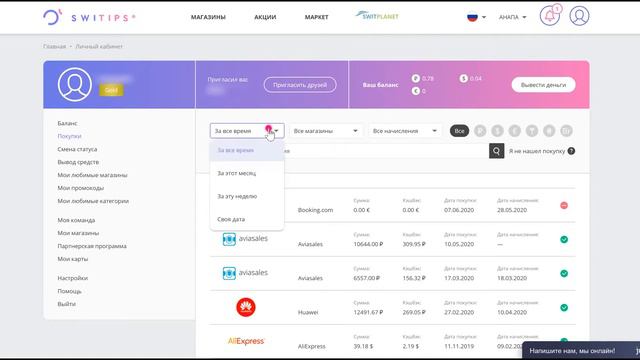This screenshot has width=640, height=360.
Task: Click the large profile avatar in banner
Action: [x=75, y=84]
